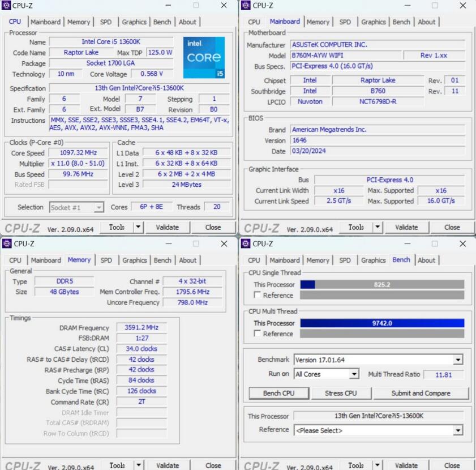Expand the Reference Please Select dropdown

457,430
